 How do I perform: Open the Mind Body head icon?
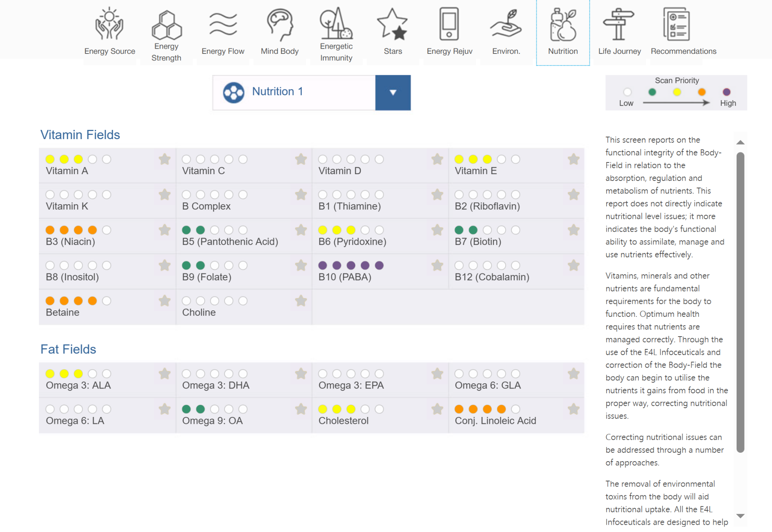pyautogui.click(x=280, y=25)
